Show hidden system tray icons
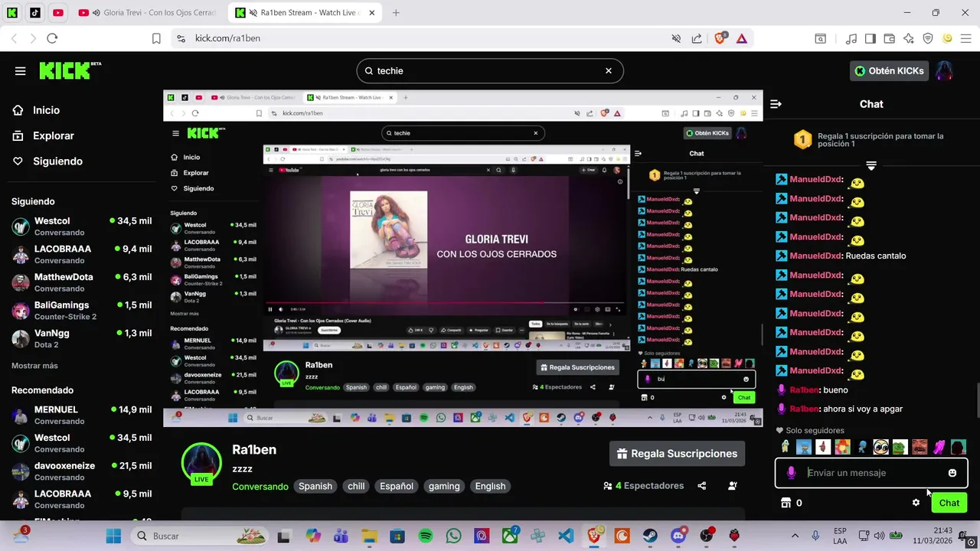Viewport: 980px width, 551px height. click(795, 536)
